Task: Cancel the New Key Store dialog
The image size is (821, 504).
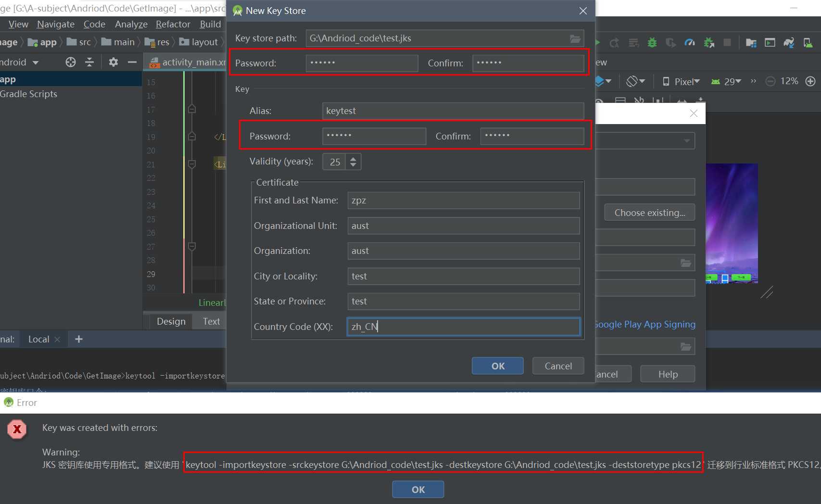Action: (x=558, y=366)
